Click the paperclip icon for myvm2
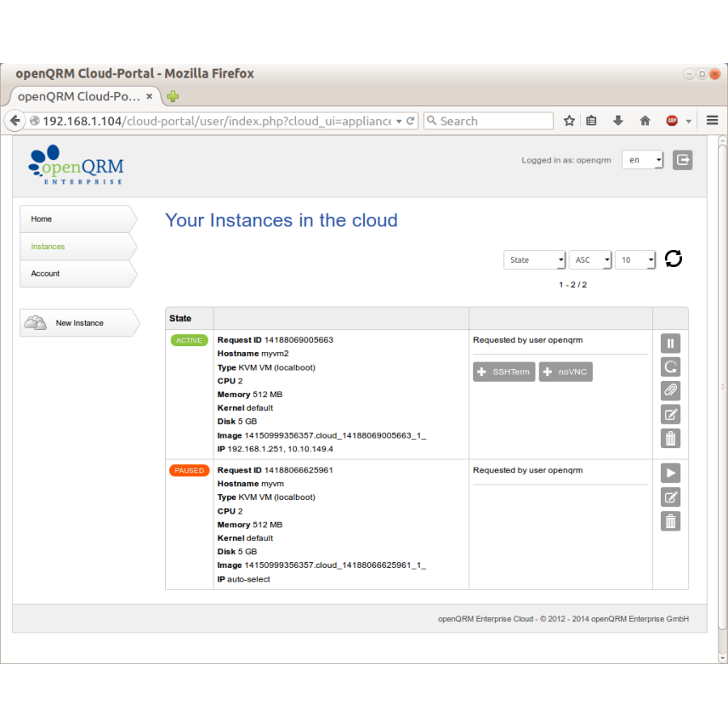The width and height of the screenshot is (728, 728). tap(670, 391)
